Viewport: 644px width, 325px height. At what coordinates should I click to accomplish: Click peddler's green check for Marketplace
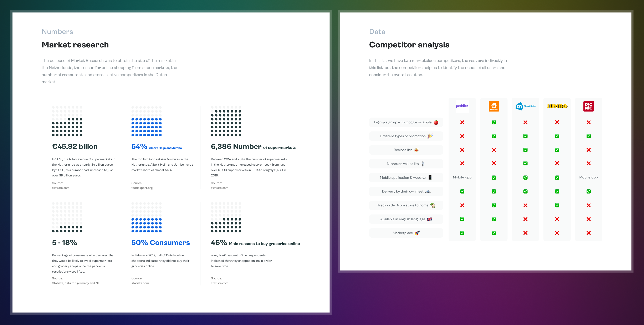(462, 233)
